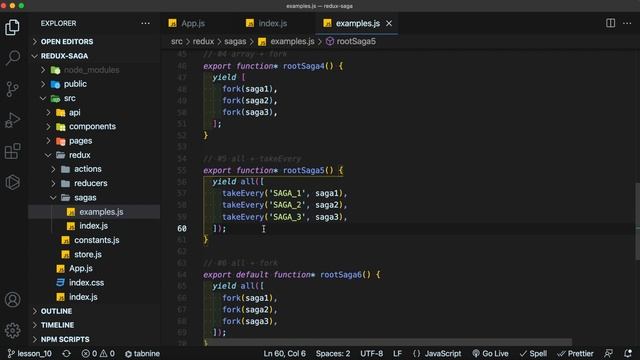The height and width of the screenshot is (360, 640).
Task: Change LF end of line sequence
Action: 397,353
